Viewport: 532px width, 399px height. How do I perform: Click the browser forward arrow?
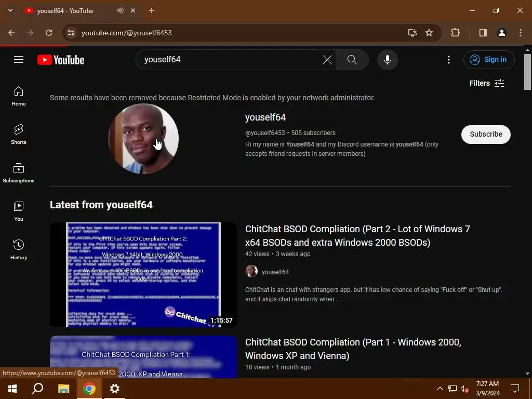tap(30, 33)
